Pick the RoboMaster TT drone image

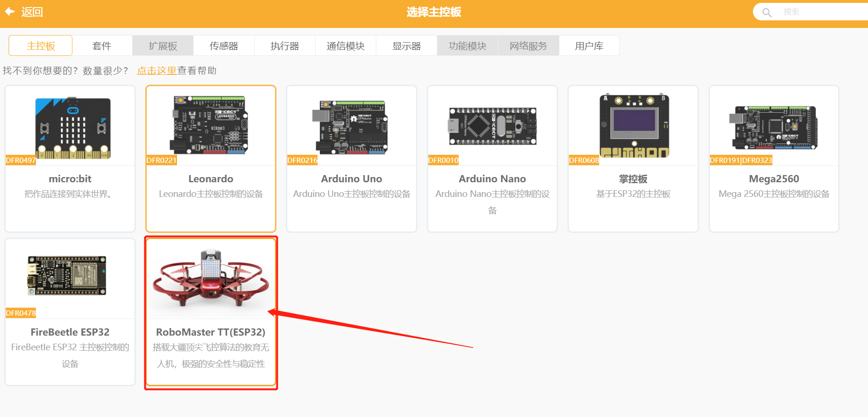(211, 278)
